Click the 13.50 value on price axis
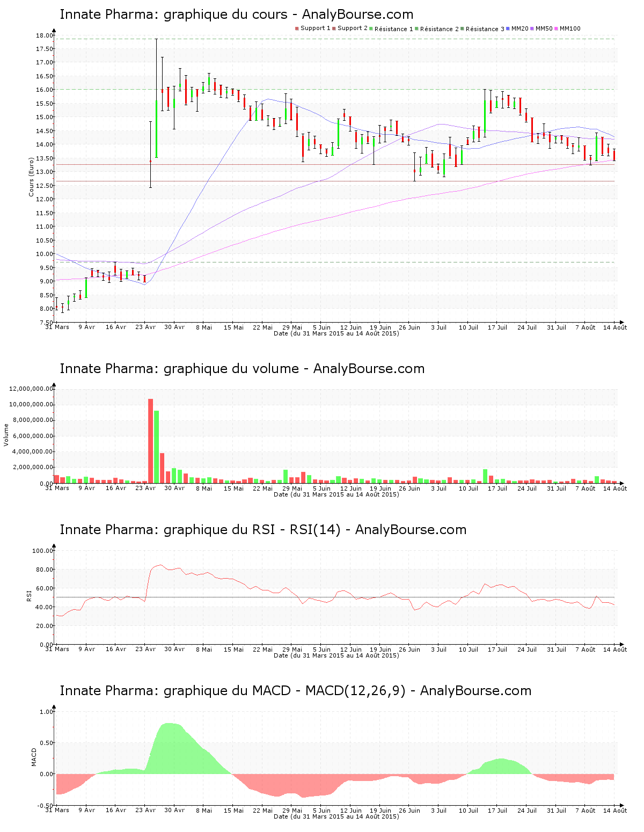The width and height of the screenshot is (644, 832). [x=45, y=158]
